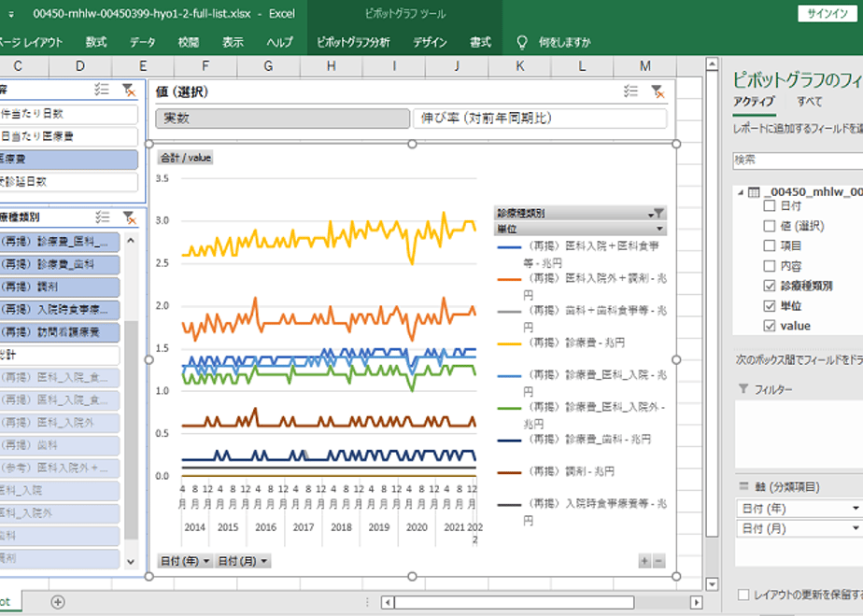Uncheck the value field checkbox

pyautogui.click(x=770, y=326)
